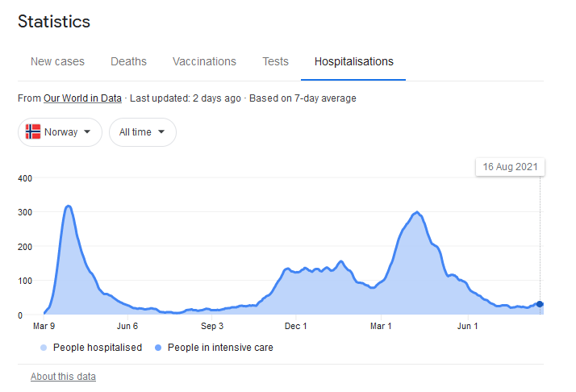Click the Norway flag icon
Image resolution: width=576 pixels, height=392 pixels.
33,132
